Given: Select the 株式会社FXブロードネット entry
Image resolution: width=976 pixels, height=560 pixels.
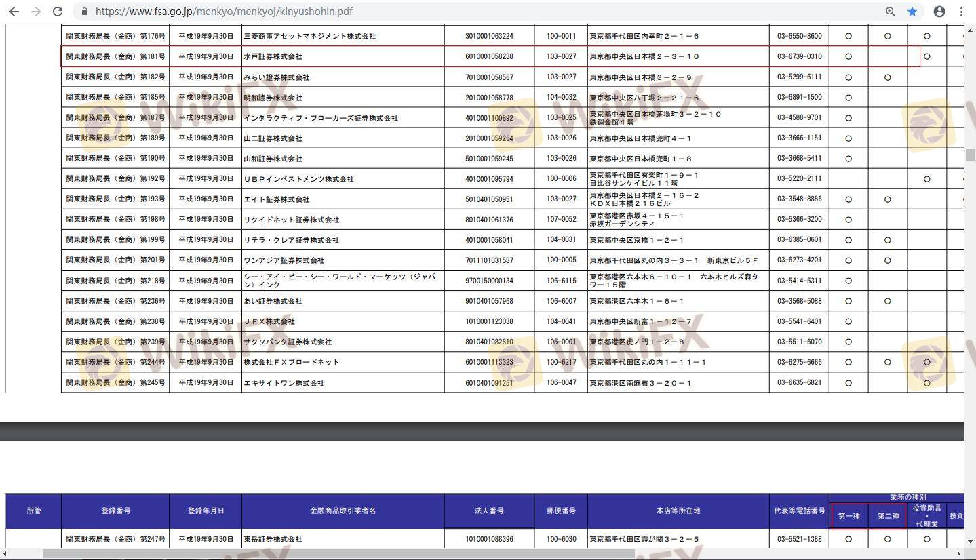Looking at the screenshot, I should click(292, 362).
